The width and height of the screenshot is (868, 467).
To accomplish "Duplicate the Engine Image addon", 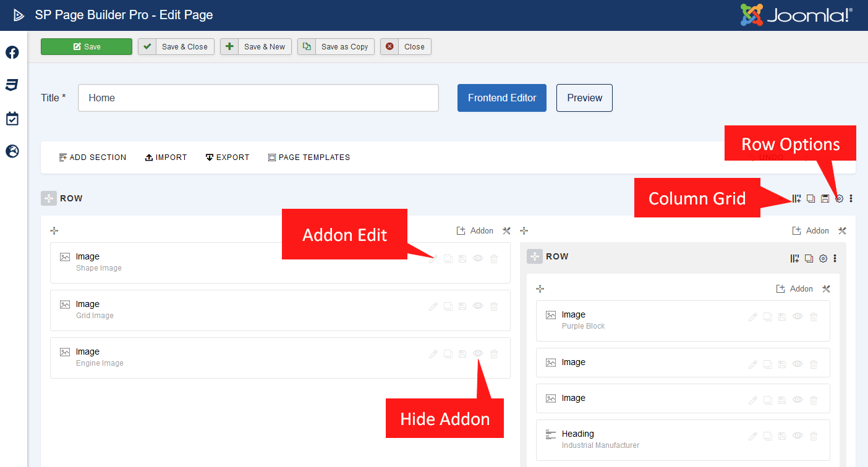I will (448, 354).
